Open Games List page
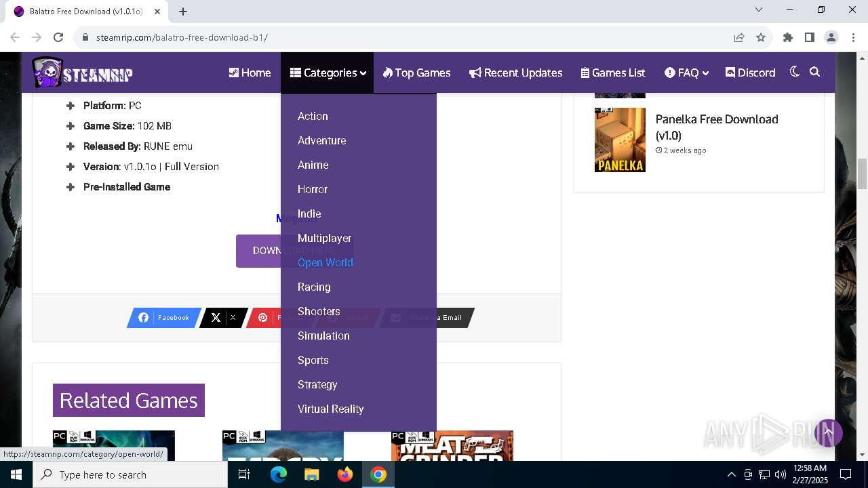This screenshot has height=488, width=868. 613,73
